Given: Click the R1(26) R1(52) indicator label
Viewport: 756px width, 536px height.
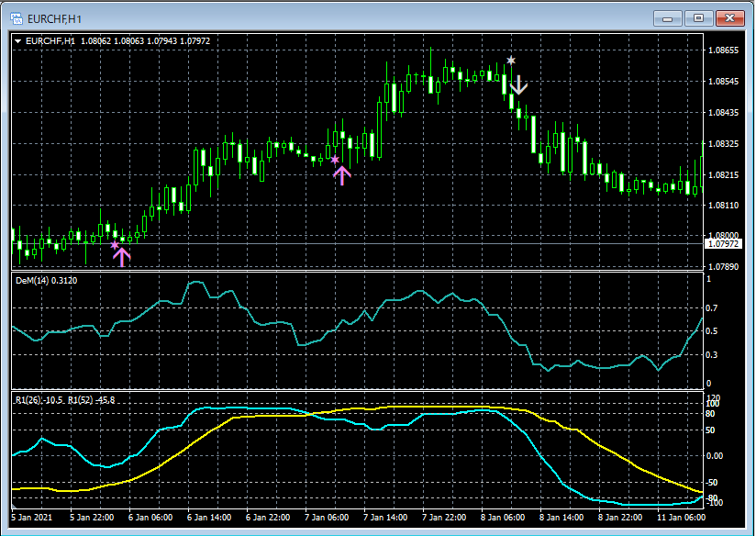Looking at the screenshot, I should pyautogui.click(x=64, y=400).
